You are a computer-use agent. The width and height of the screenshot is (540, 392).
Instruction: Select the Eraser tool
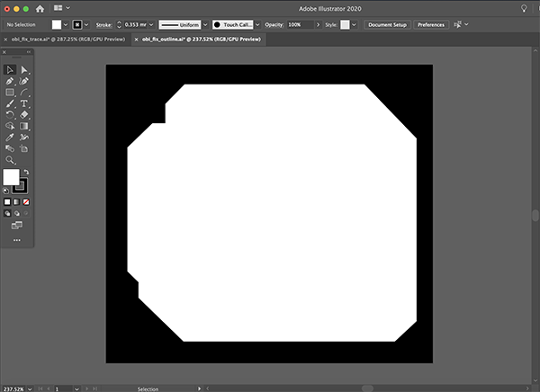23,115
